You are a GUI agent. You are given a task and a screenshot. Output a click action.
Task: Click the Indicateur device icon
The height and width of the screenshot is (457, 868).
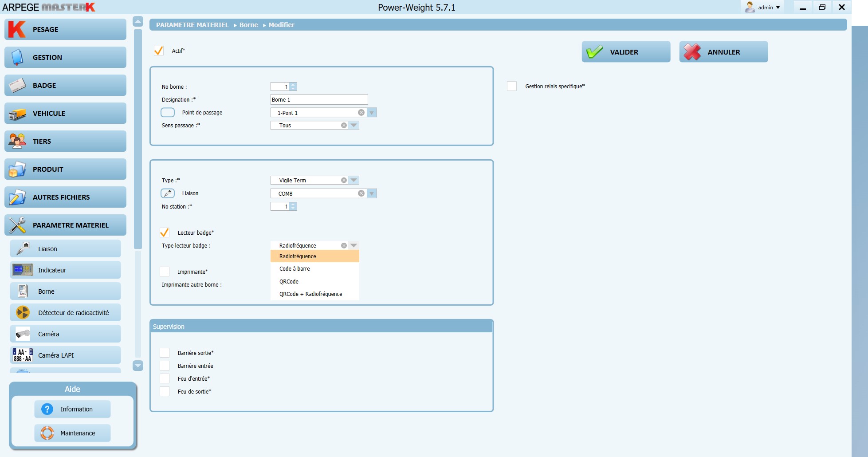point(23,270)
